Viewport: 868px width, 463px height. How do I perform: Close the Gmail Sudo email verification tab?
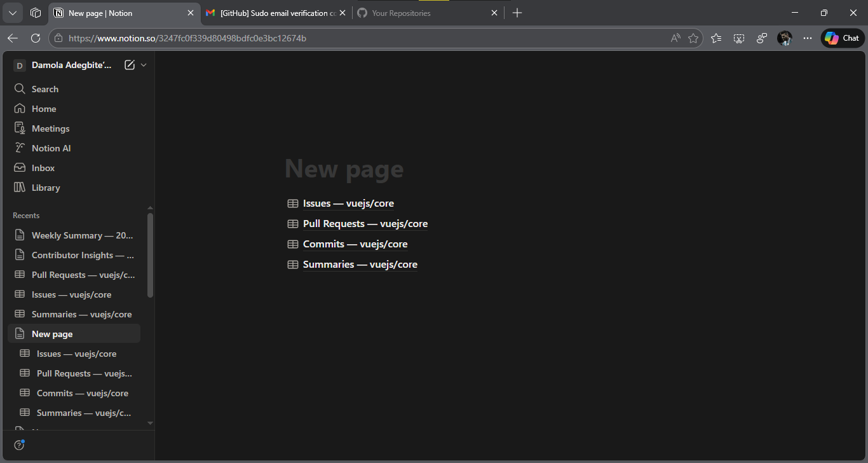342,13
